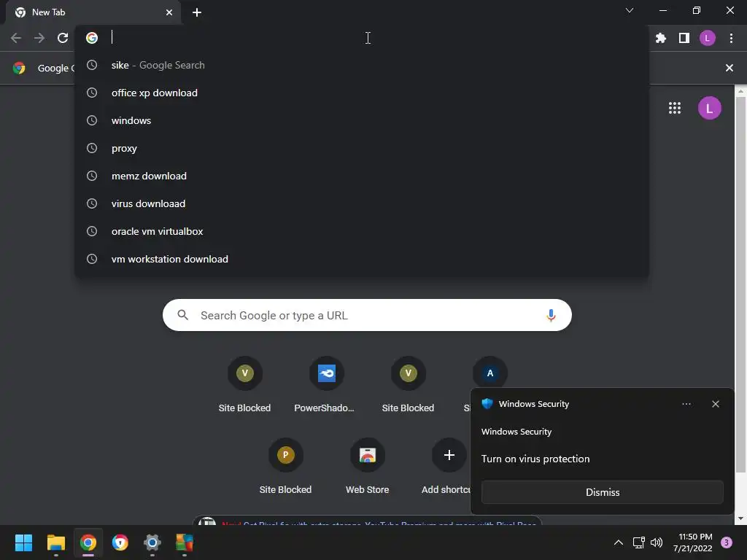Image resolution: width=747 pixels, height=560 pixels.
Task: Open the colorful app icon on taskbar
Action: [x=185, y=542]
